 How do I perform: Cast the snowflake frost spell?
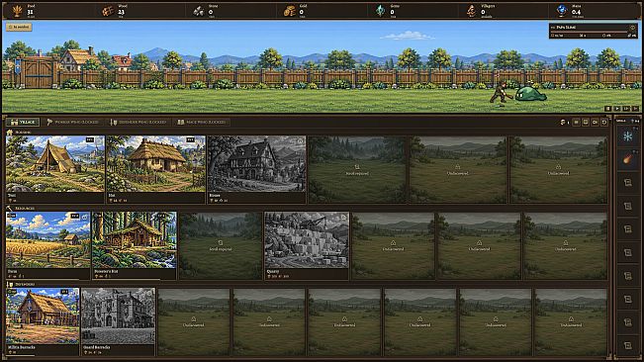[627, 136]
